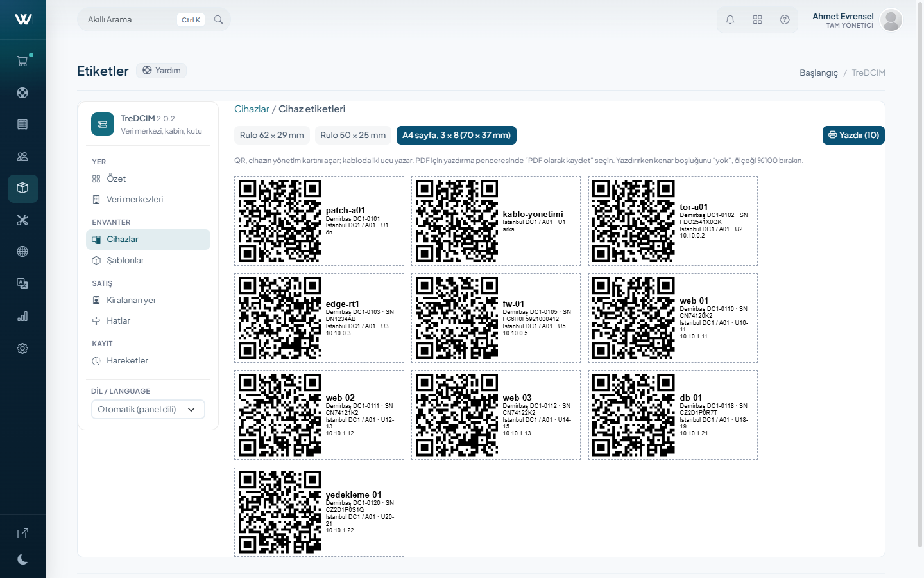The image size is (924, 578).
Task: Click the Yazdır (10) print button
Action: pyautogui.click(x=853, y=136)
